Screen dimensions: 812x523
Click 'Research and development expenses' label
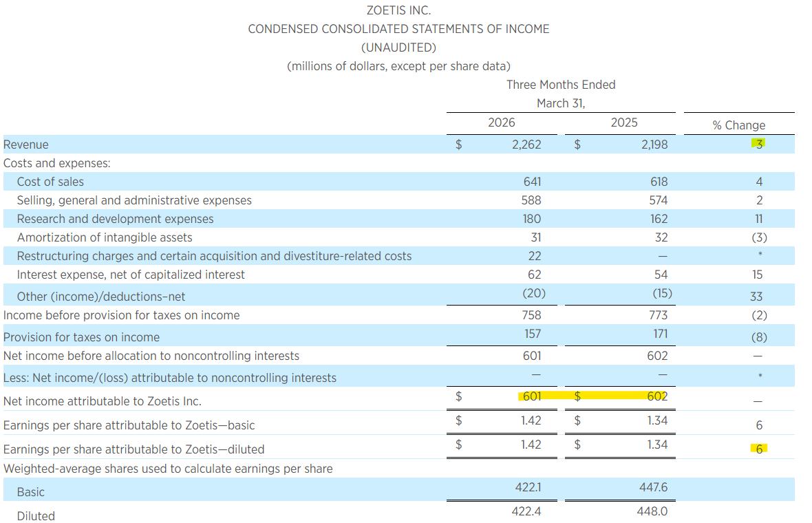coord(115,219)
